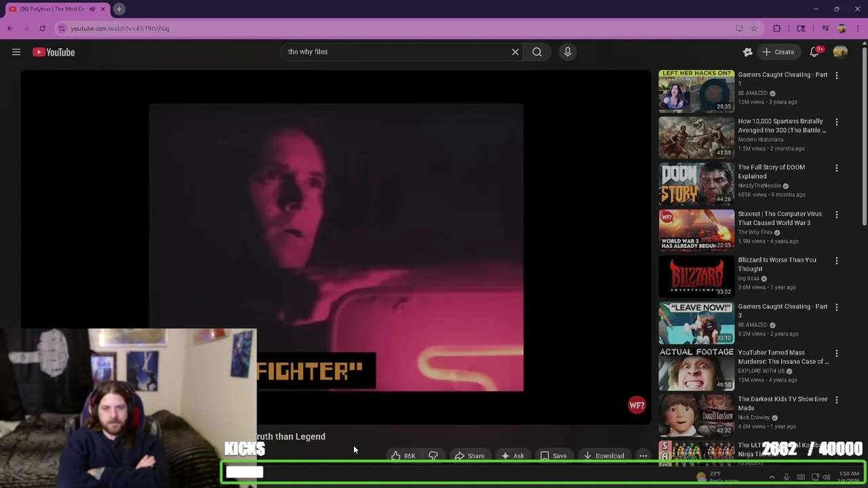
Task: Share the video
Action: point(469,456)
